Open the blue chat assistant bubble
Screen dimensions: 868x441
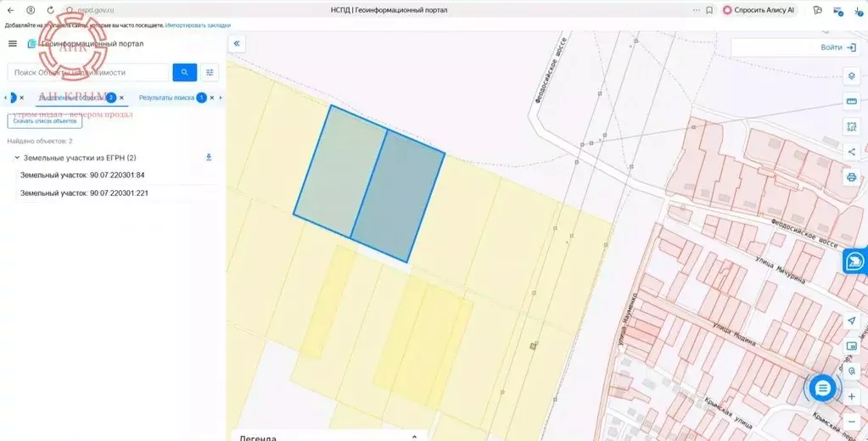click(822, 388)
